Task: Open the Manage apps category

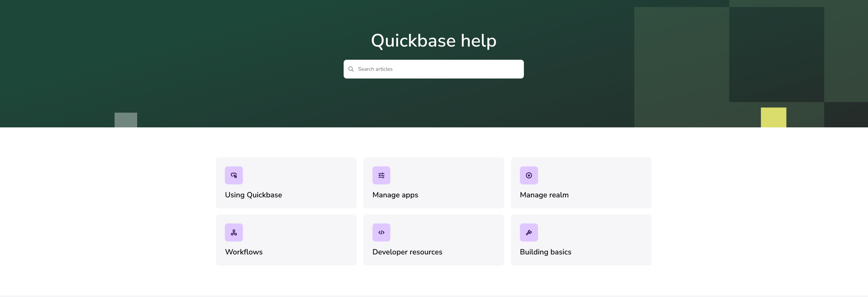Action: coord(434,183)
